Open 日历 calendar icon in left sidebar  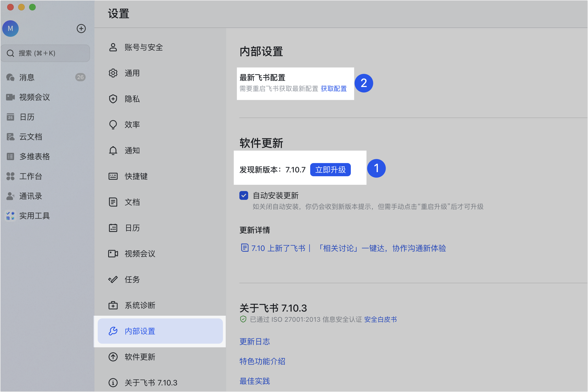pyautogui.click(x=10, y=117)
